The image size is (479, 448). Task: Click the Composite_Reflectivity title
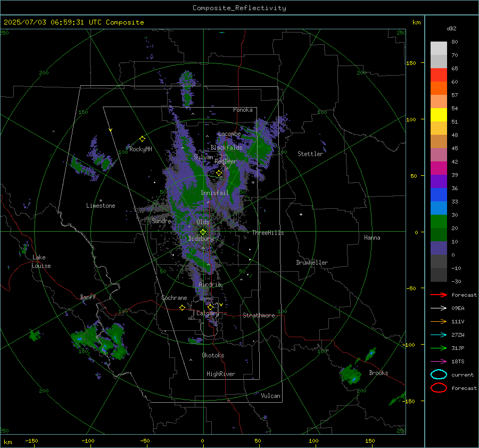(x=239, y=8)
